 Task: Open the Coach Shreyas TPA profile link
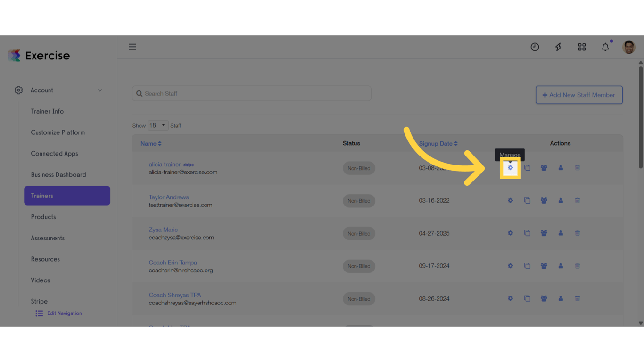(175, 295)
